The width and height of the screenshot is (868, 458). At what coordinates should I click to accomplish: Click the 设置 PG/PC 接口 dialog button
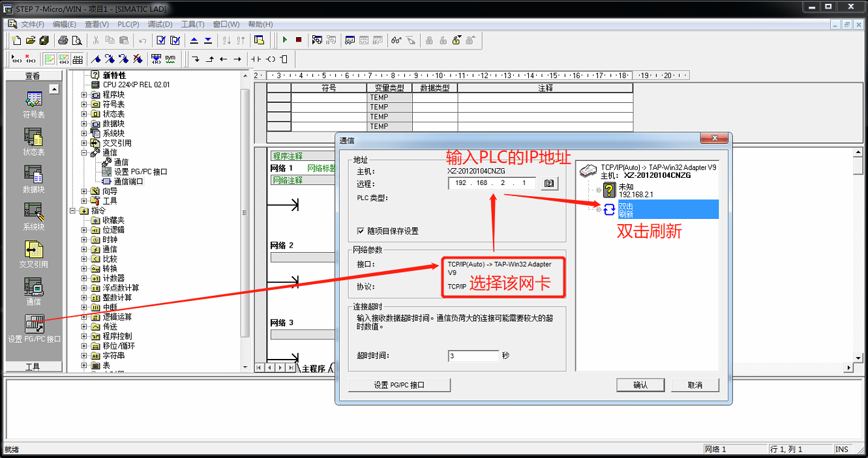pyautogui.click(x=399, y=385)
